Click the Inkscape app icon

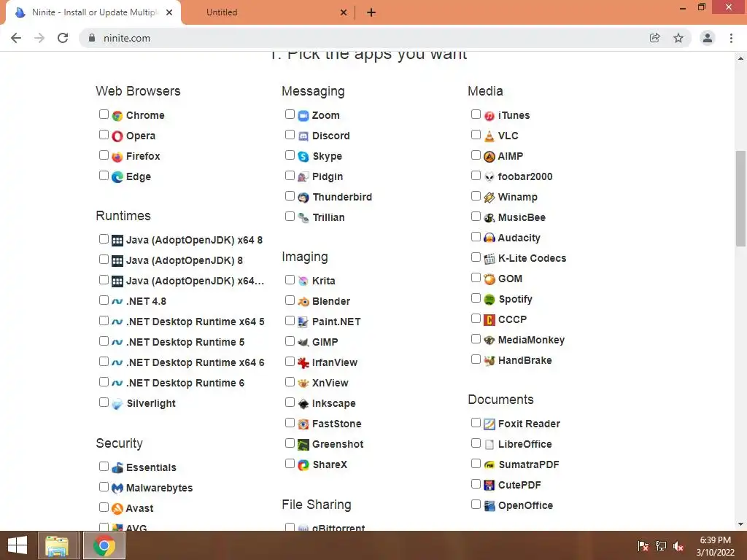tap(303, 404)
